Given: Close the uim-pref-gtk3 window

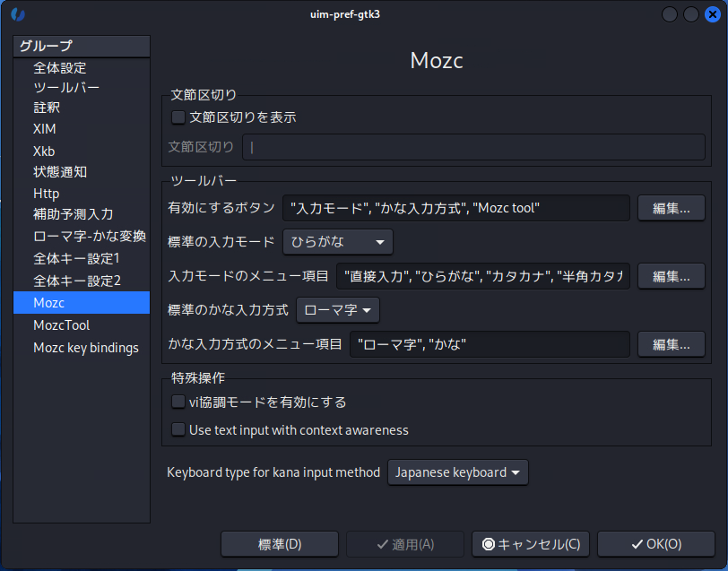Looking at the screenshot, I should pos(712,14).
